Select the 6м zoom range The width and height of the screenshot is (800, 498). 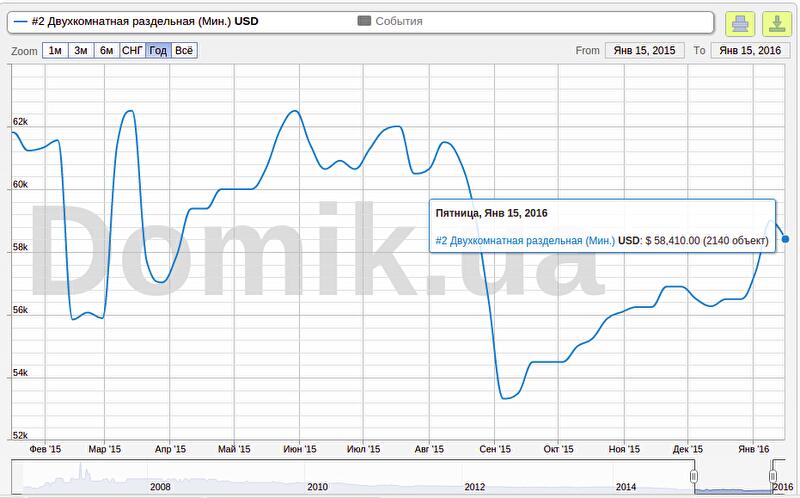[107, 51]
